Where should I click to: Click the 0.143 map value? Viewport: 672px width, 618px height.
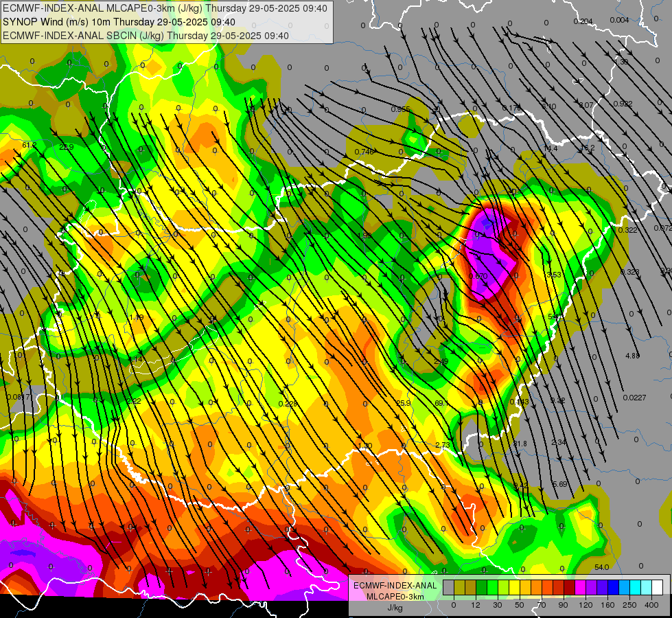(x=520, y=402)
